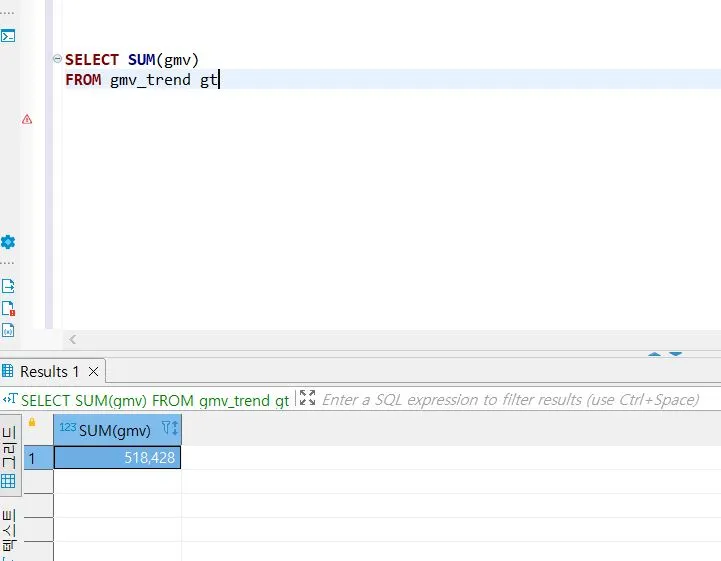This screenshot has width=721, height=561.
Task: Select the SUM(gmv) column header
Action: (117, 430)
